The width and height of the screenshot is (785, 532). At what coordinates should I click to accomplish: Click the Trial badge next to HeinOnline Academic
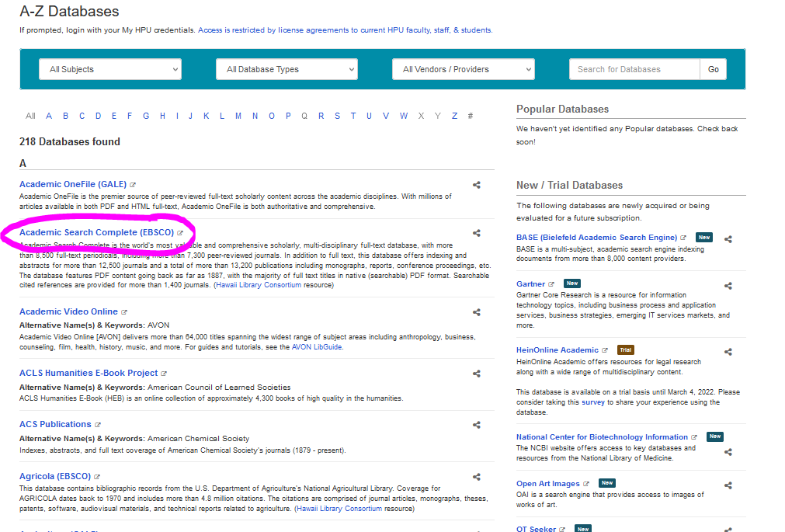click(625, 350)
